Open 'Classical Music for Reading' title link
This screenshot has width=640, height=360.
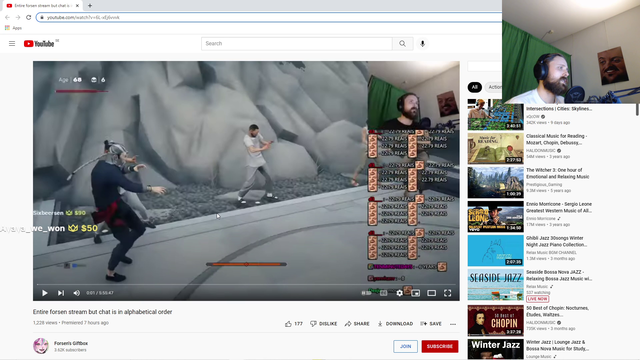pos(557,139)
